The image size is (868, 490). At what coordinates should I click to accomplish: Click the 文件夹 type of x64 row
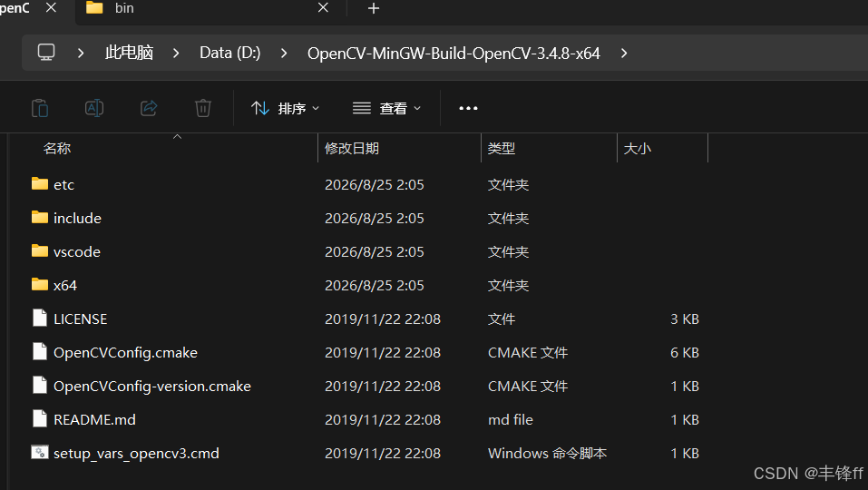coord(508,286)
